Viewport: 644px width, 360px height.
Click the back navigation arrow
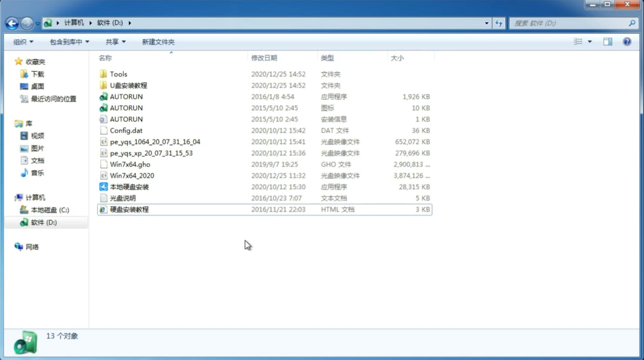[x=12, y=22]
